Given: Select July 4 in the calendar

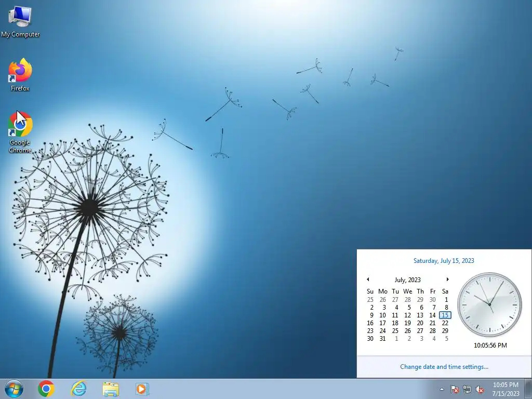Looking at the screenshot, I should click(396, 308).
